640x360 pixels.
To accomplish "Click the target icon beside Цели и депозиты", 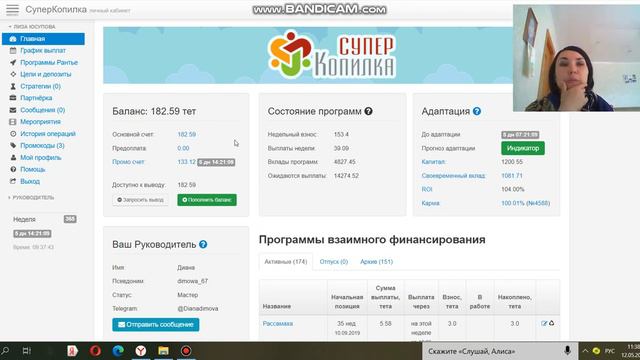I will [x=13, y=74].
